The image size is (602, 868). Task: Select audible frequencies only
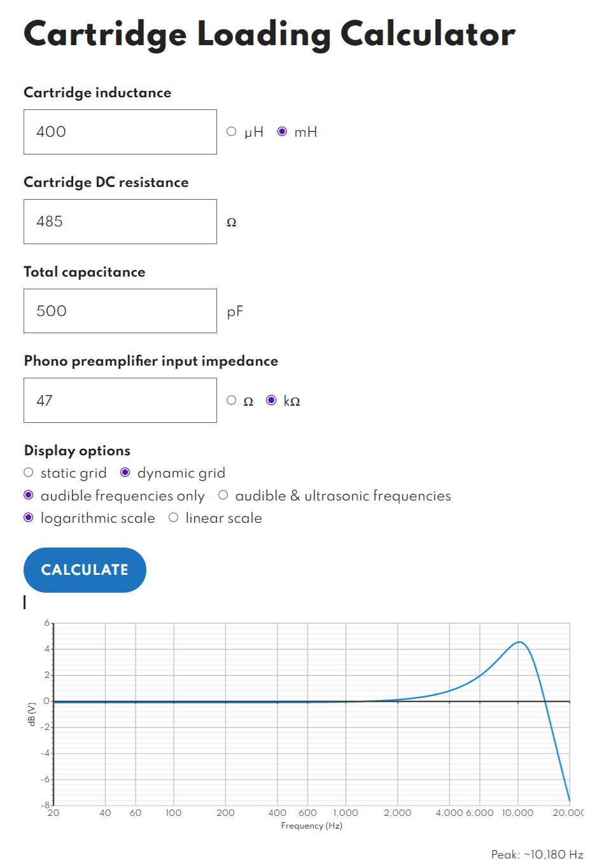29,495
